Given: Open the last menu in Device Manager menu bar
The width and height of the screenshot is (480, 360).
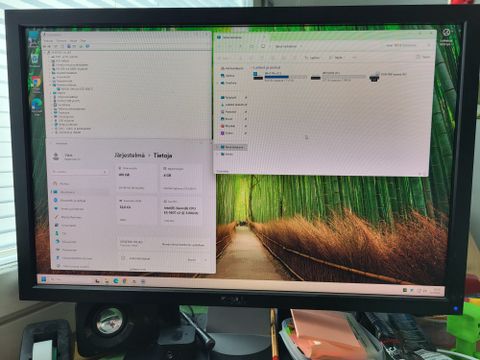Looking at the screenshot, I should (x=83, y=41).
